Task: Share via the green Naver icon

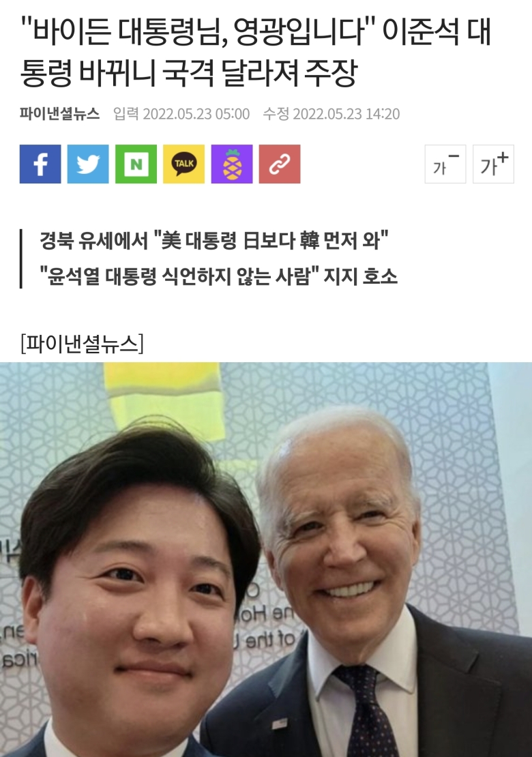Action: 136,164
